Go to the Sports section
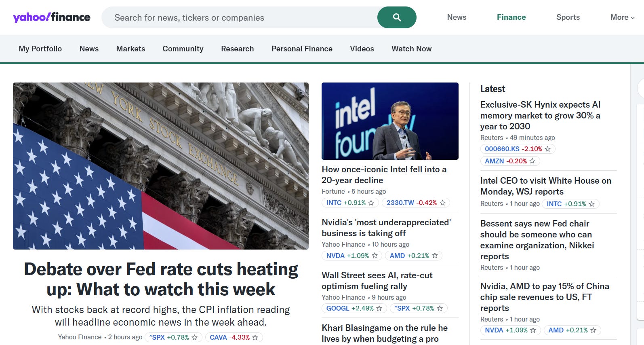 click(568, 17)
